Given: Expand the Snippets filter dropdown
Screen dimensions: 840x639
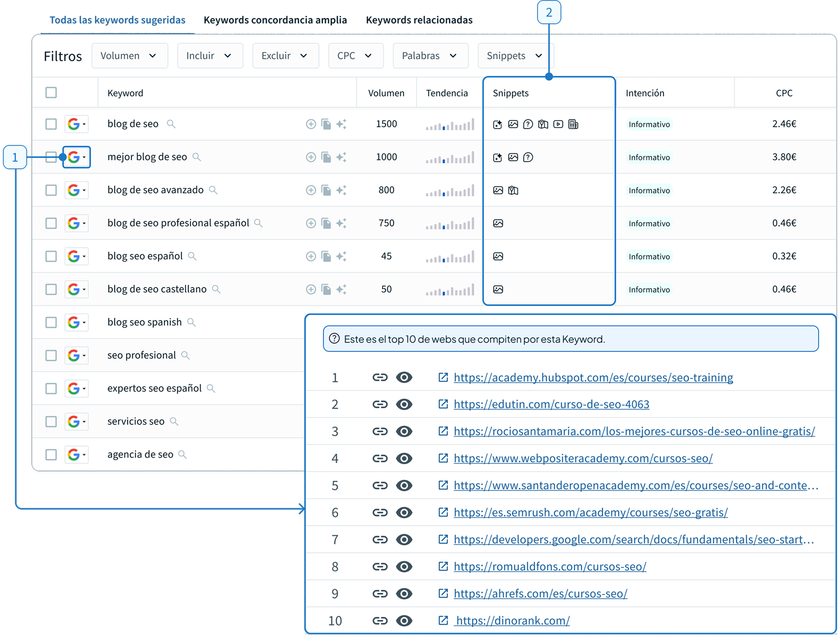Looking at the screenshot, I should point(514,56).
